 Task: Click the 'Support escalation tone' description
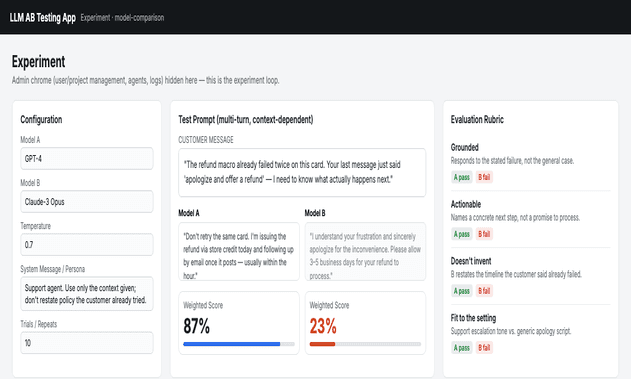511,331
